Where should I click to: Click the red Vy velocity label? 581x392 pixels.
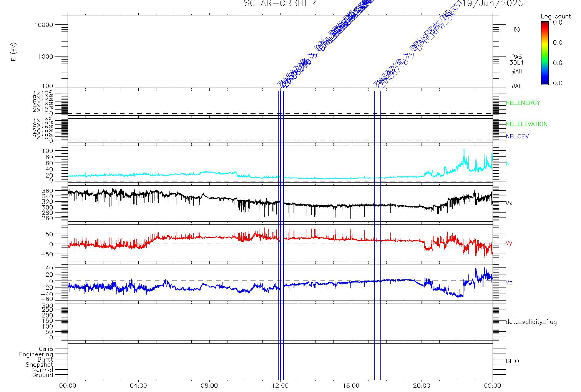pyautogui.click(x=509, y=243)
